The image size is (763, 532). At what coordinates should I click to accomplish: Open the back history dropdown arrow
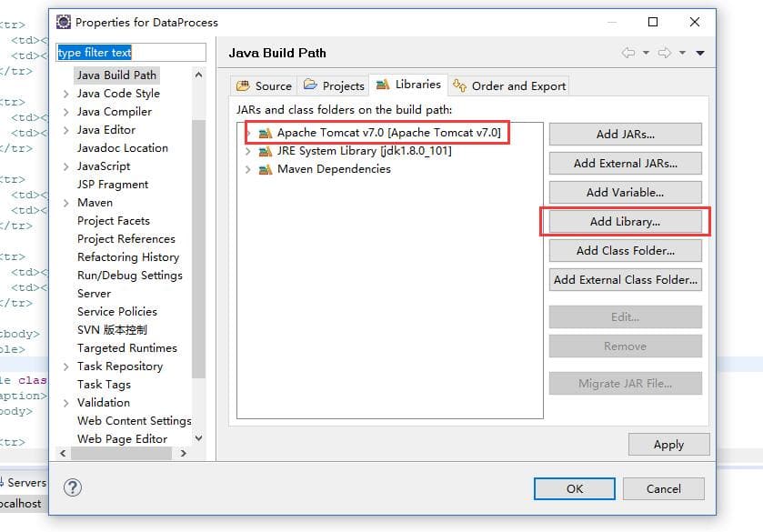(644, 53)
